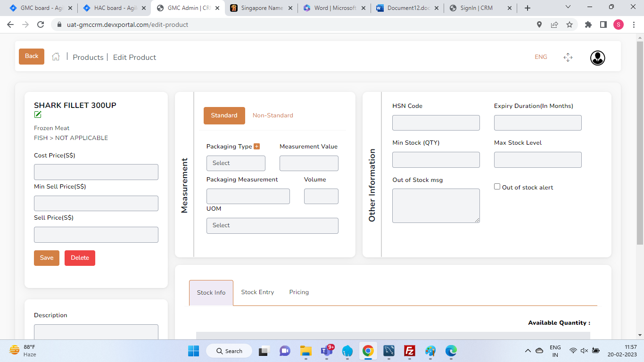Image resolution: width=644 pixels, height=362 pixels.
Task: Click the red Delete button
Action: [80, 258]
